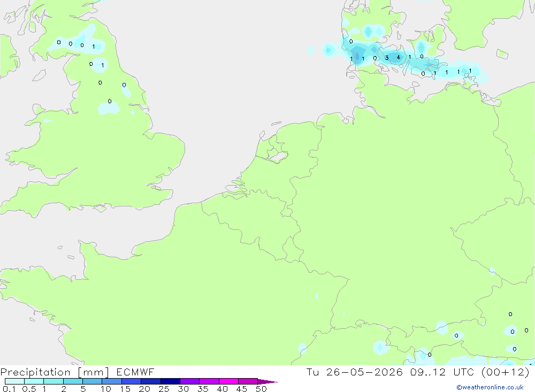The height and width of the screenshot is (392, 535).
Task: Choose the 25–30 mm navy legend swatch
Action: (x=170, y=381)
